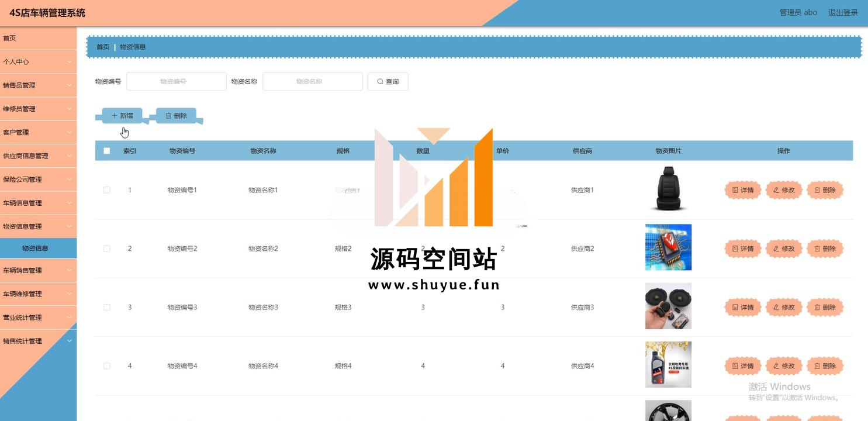868x421 pixels.
Task: Click the 退出登录 logout link
Action: coord(843,12)
